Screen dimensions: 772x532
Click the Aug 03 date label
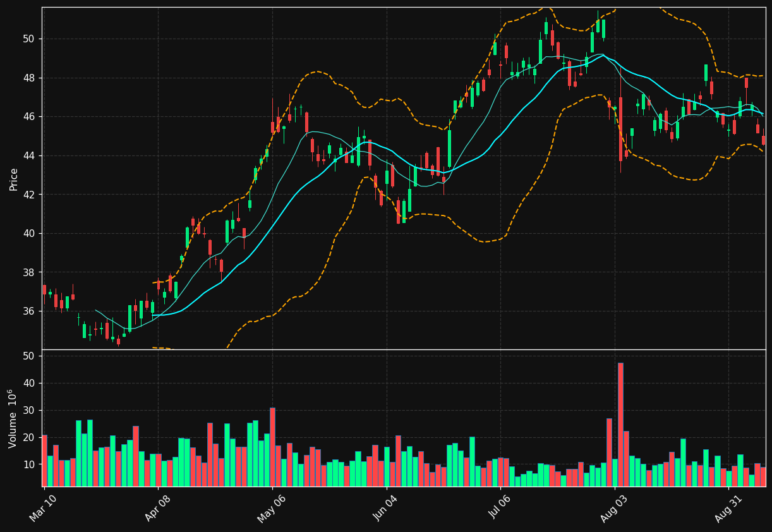(613, 508)
